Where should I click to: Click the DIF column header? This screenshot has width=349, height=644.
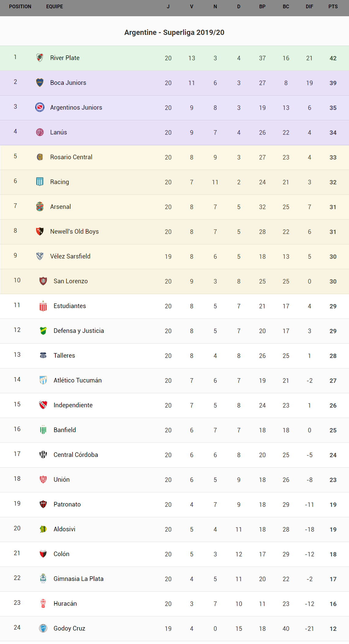coord(310,6)
